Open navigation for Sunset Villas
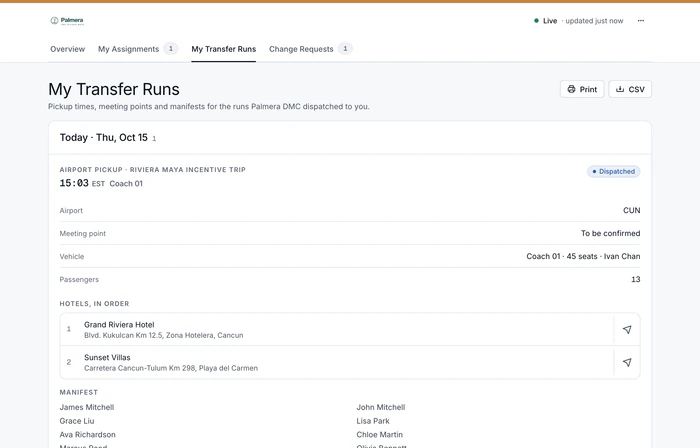The height and width of the screenshot is (448, 700). (627, 362)
